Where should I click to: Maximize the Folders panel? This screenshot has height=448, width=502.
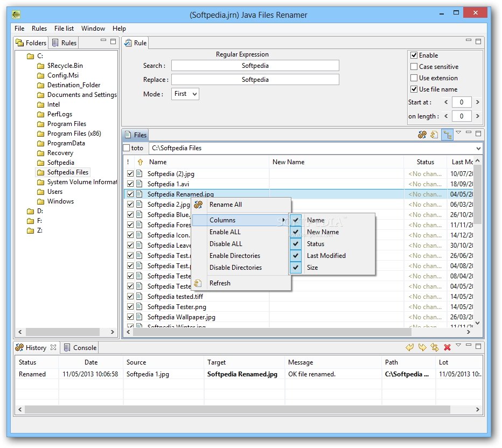tap(113, 41)
